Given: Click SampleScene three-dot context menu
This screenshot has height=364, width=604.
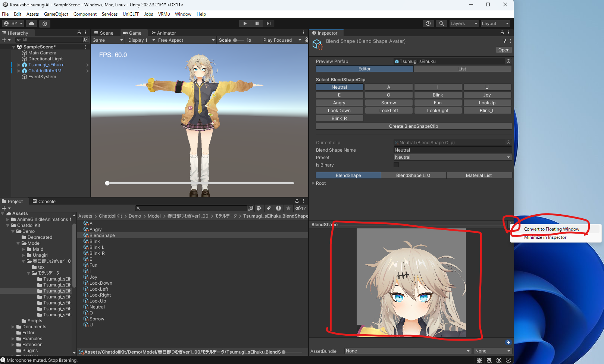Looking at the screenshot, I should pyautogui.click(x=86, y=47).
